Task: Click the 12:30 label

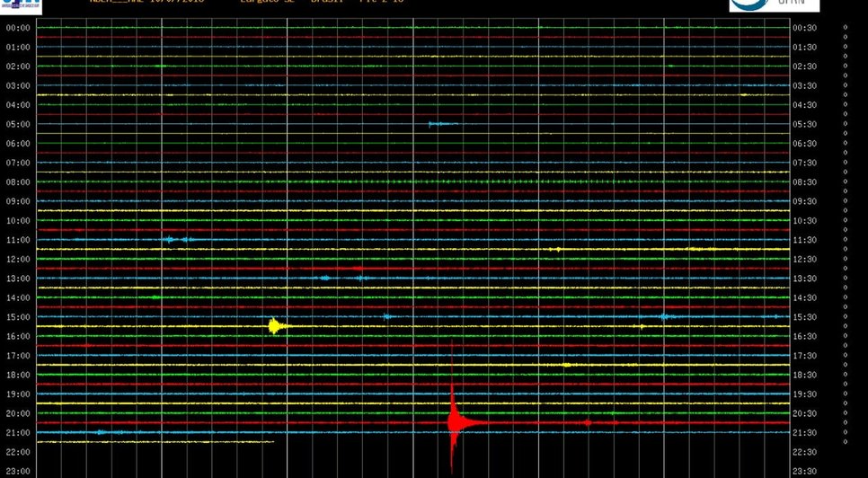Action: [x=805, y=260]
